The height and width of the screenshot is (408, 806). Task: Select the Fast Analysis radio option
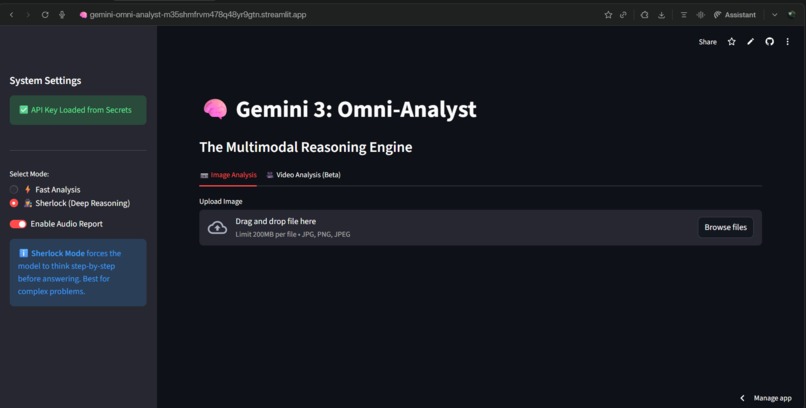[x=14, y=190]
